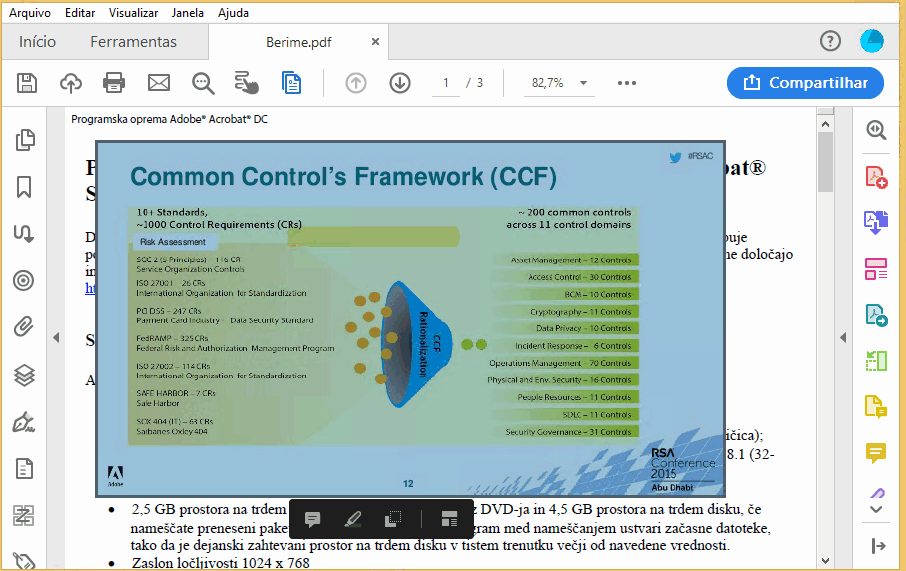
Task: Collapse left navigation pane arrow
Action: (x=56, y=338)
